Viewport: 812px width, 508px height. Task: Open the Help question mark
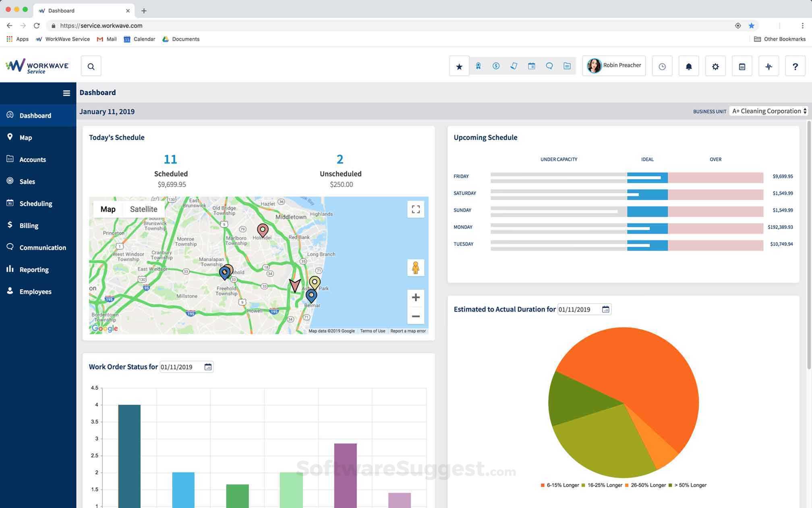coord(795,66)
